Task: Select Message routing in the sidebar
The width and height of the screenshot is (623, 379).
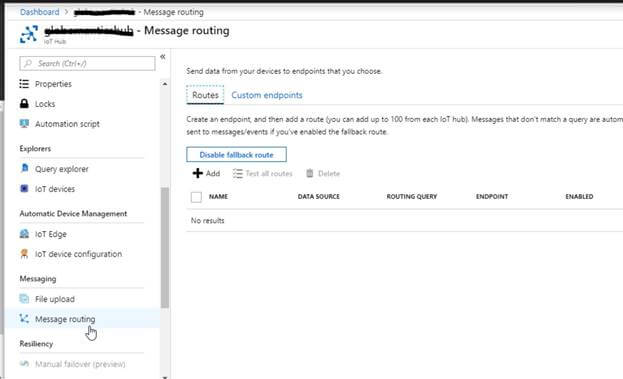Action: click(x=81, y=319)
